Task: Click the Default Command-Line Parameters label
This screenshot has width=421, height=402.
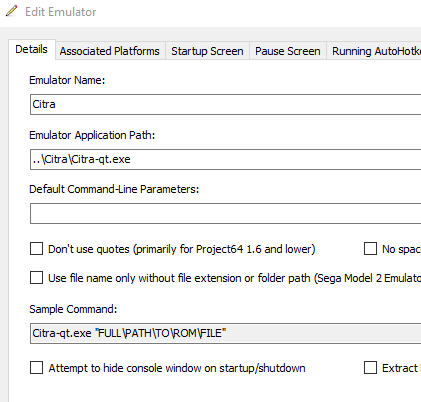Action: pyautogui.click(x=114, y=189)
